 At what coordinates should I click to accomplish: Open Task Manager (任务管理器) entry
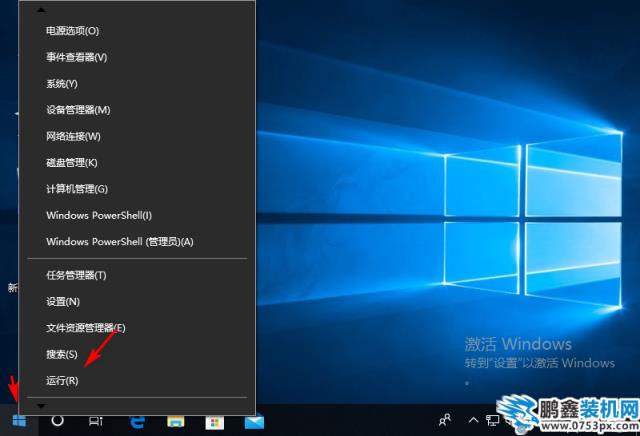point(137,275)
